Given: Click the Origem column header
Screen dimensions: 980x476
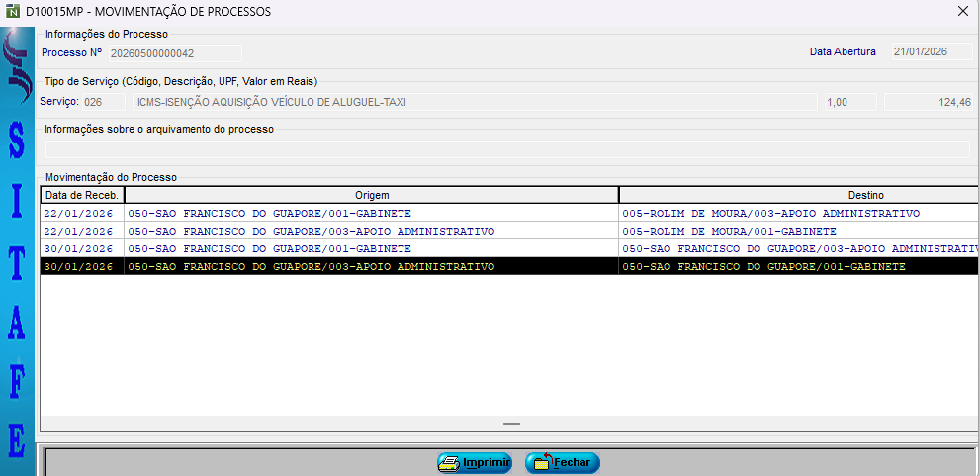Looking at the screenshot, I should pyautogui.click(x=371, y=195).
